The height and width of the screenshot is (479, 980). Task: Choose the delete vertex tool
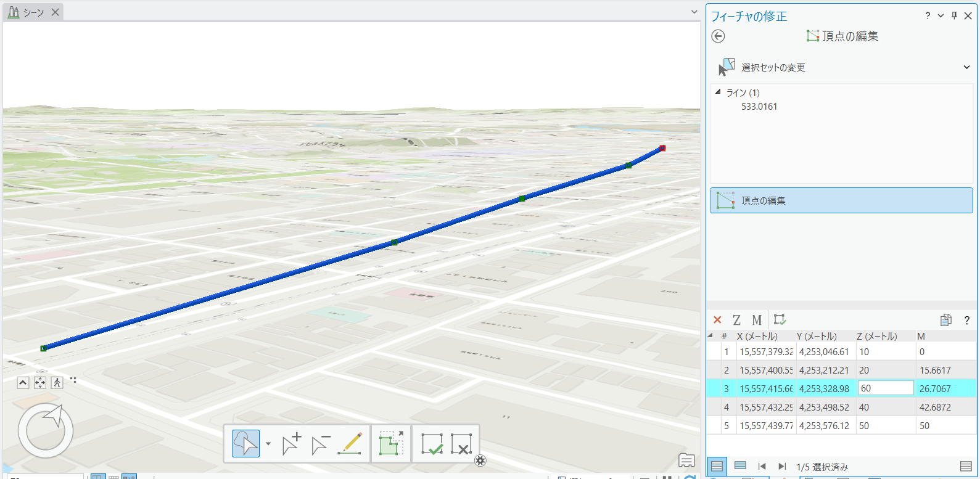(321, 444)
